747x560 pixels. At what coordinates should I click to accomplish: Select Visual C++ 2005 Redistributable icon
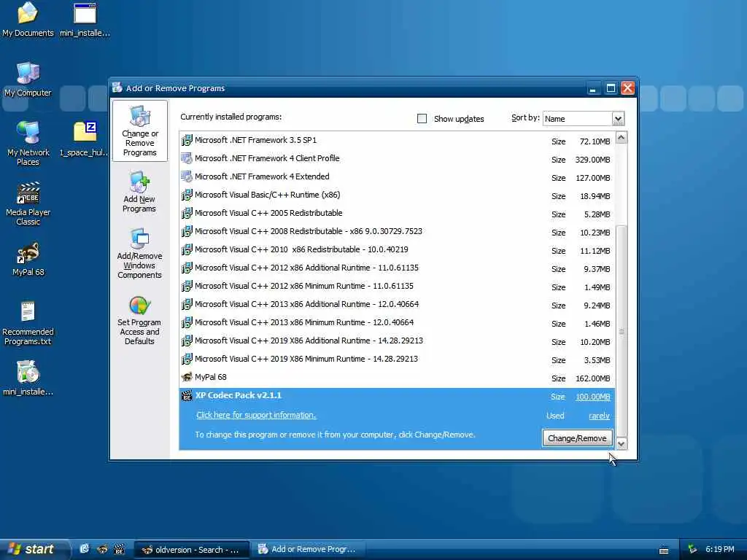coord(187,214)
